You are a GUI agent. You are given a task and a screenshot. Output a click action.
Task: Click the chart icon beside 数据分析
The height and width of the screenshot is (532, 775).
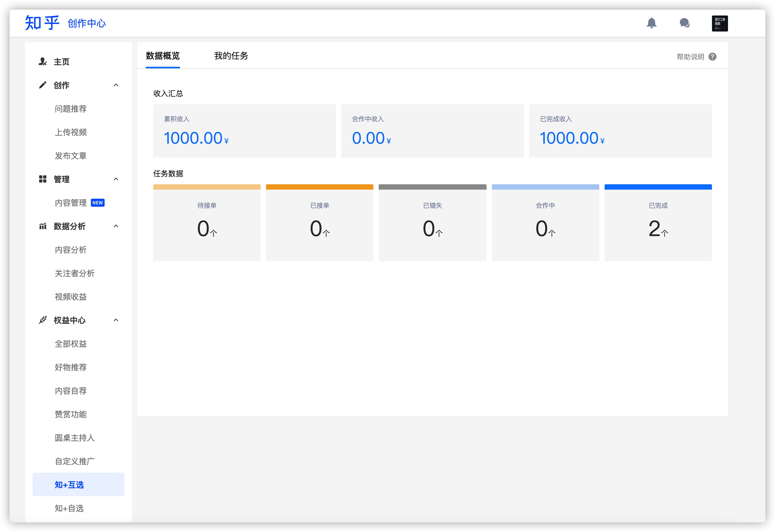[42, 226]
